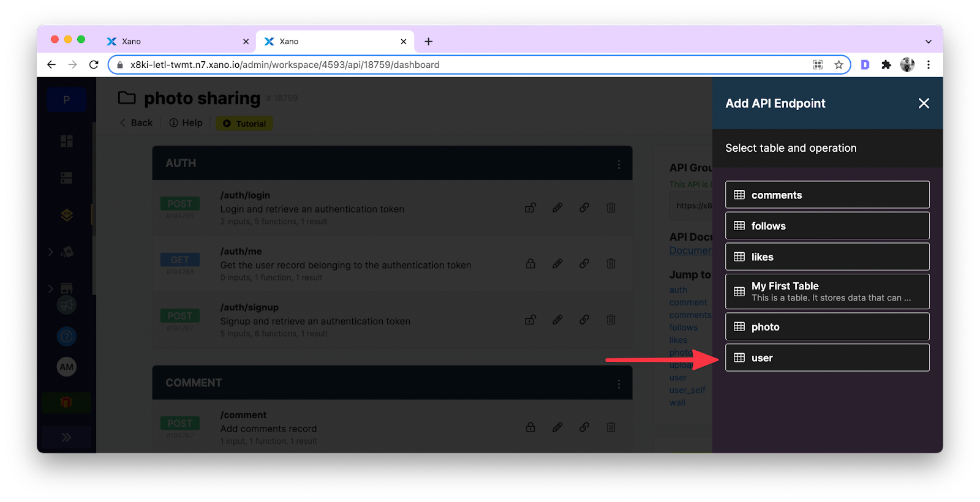Open AUTH group three-dot menu
The image size is (980, 502).
619,164
